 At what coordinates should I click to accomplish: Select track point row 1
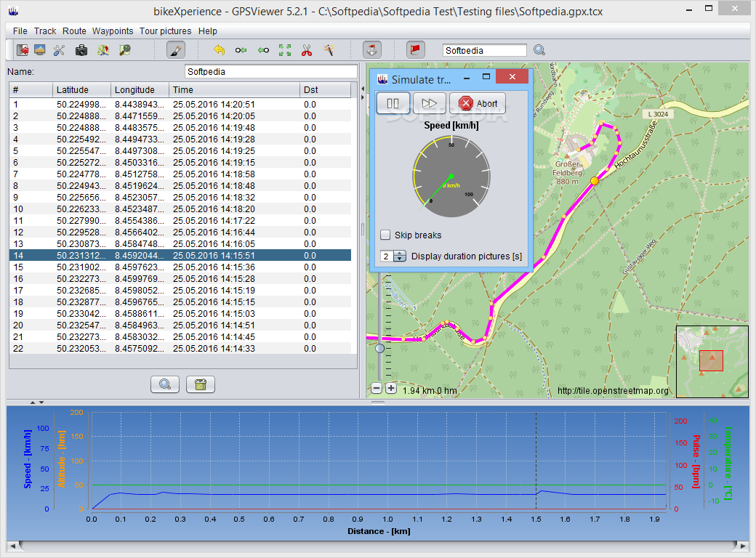[x=180, y=105]
